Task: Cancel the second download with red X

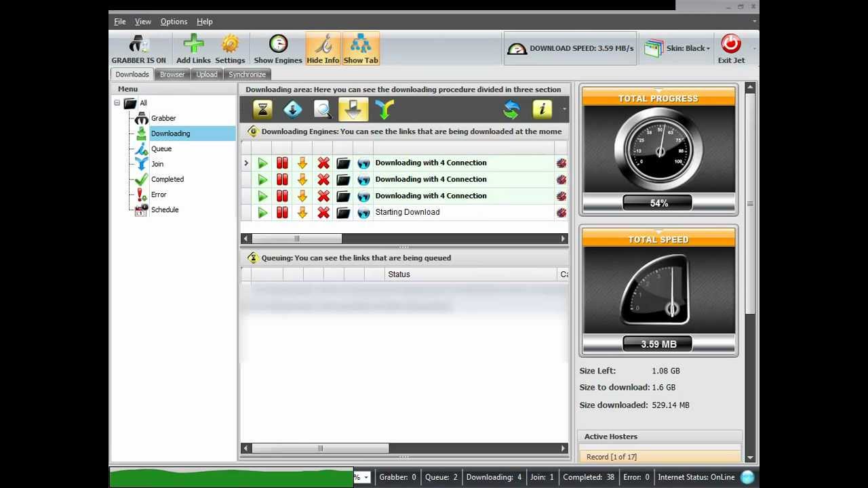Action: coord(323,180)
